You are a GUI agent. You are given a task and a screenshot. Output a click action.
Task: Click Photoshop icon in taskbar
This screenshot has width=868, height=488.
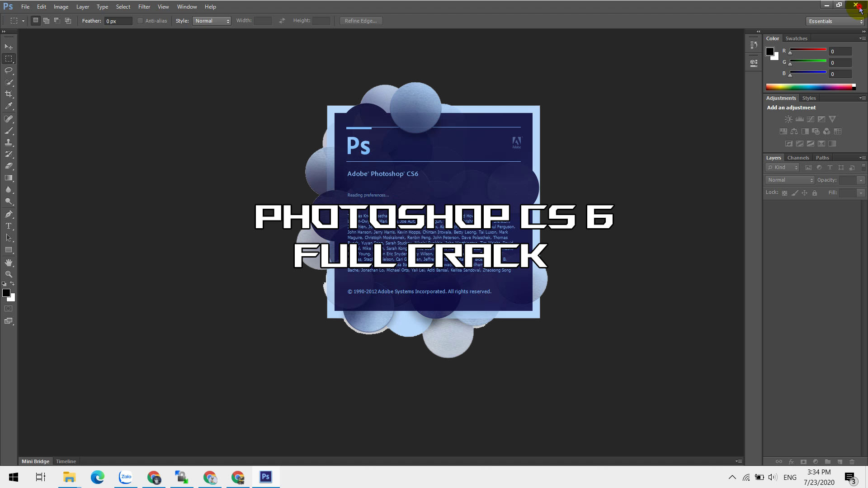(x=266, y=477)
